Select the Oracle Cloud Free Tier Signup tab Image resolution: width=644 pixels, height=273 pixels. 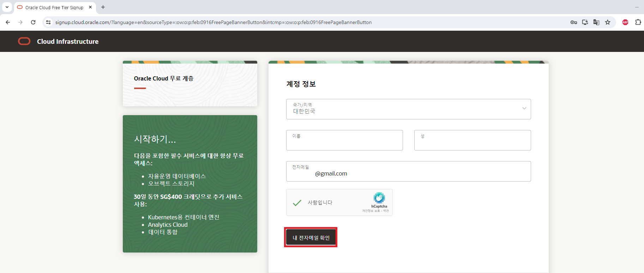pyautogui.click(x=54, y=7)
